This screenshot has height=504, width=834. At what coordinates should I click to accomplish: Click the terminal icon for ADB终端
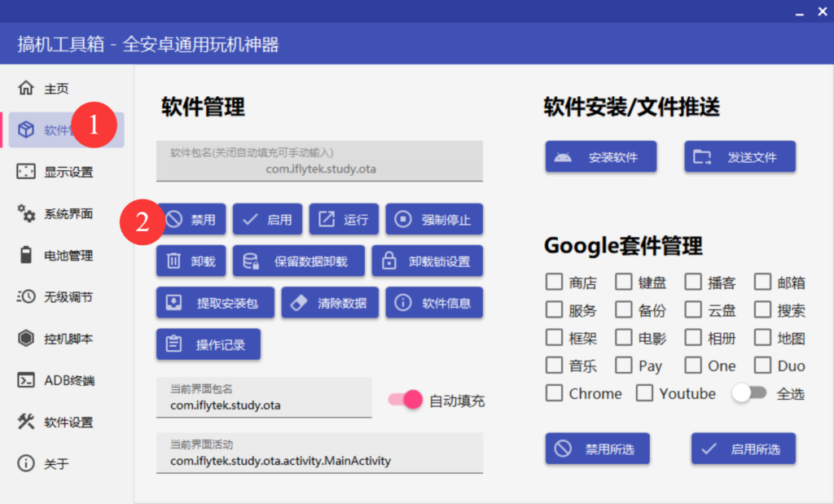(25, 379)
